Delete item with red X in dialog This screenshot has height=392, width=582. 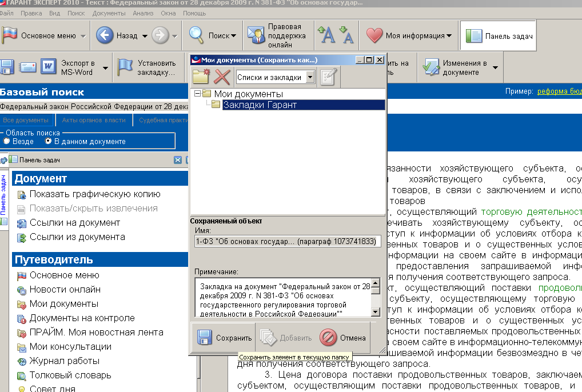pyautogui.click(x=222, y=77)
